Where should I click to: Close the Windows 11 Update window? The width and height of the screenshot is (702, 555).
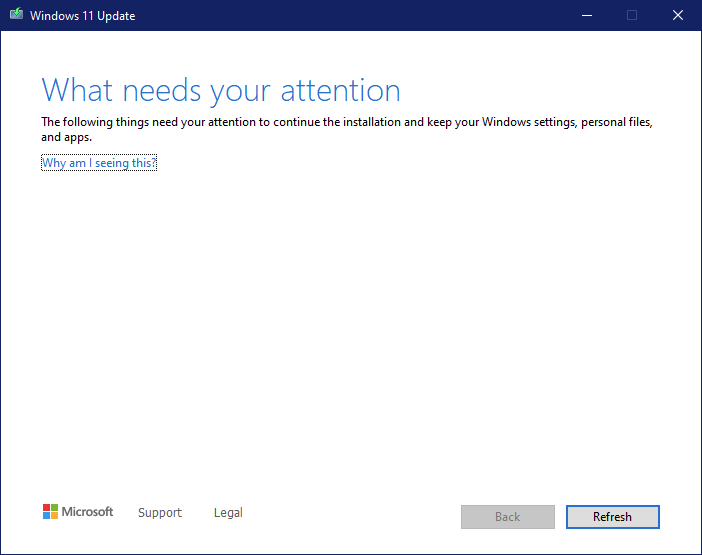click(x=678, y=16)
